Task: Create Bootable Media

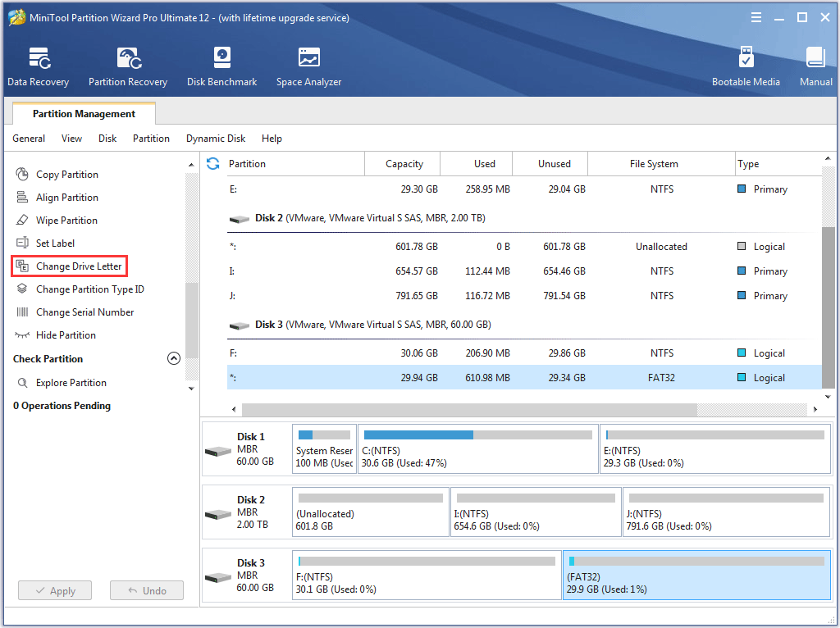Action: tap(746, 67)
